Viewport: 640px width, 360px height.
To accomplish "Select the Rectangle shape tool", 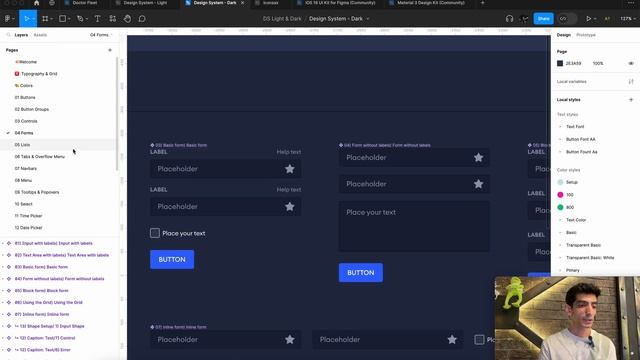I will click(62, 18).
